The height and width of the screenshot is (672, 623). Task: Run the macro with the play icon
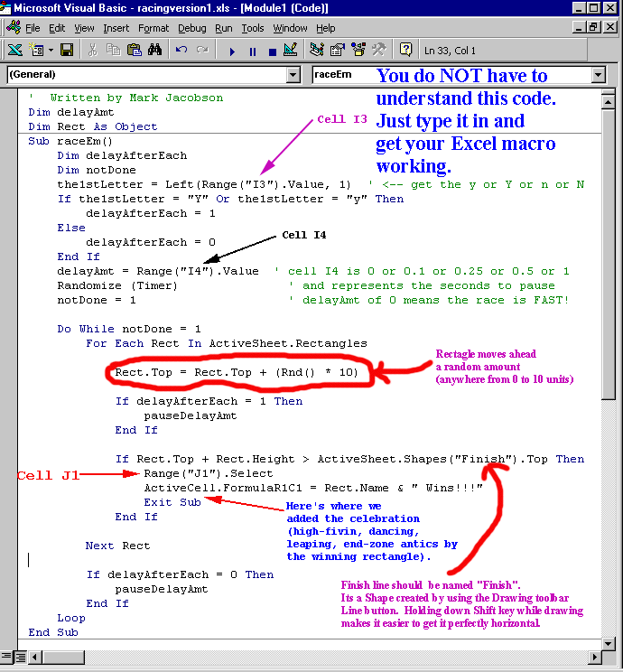[232, 51]
